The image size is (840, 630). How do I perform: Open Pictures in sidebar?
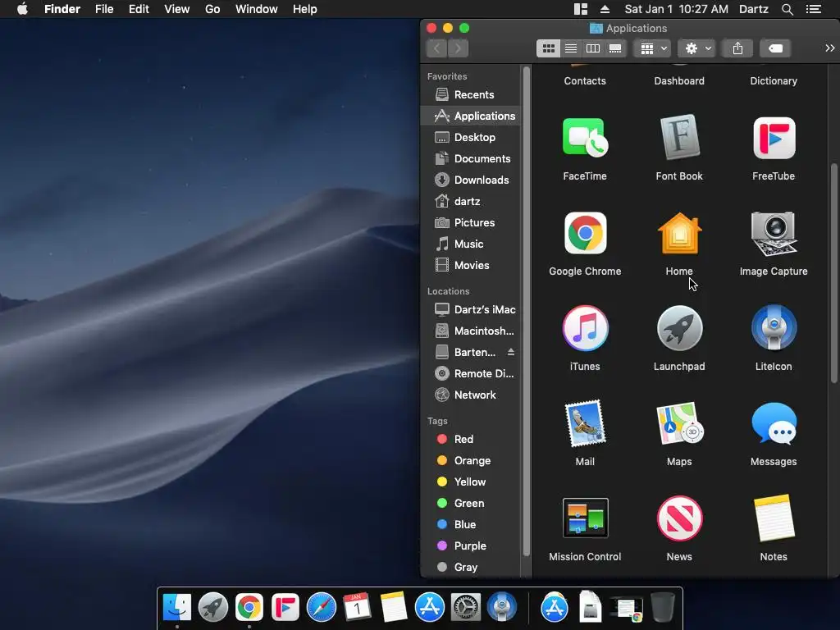pos(472,222)
